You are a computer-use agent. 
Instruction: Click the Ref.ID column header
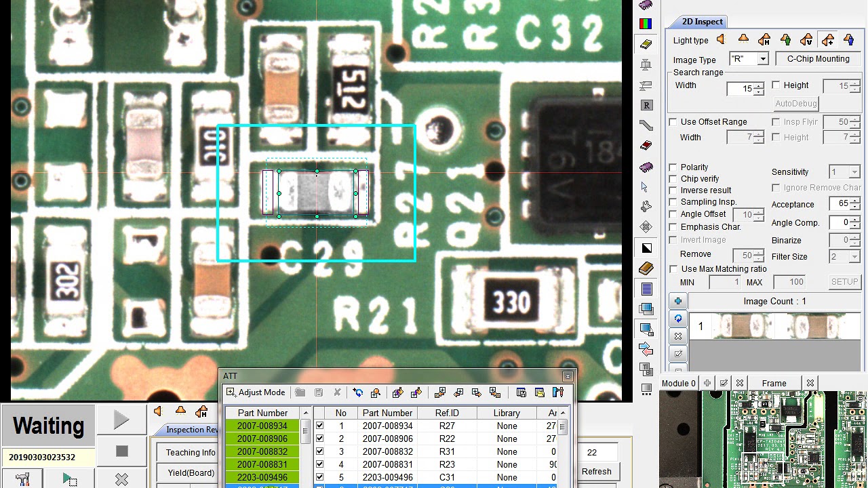pyautogui.click(x=447, y=413)
